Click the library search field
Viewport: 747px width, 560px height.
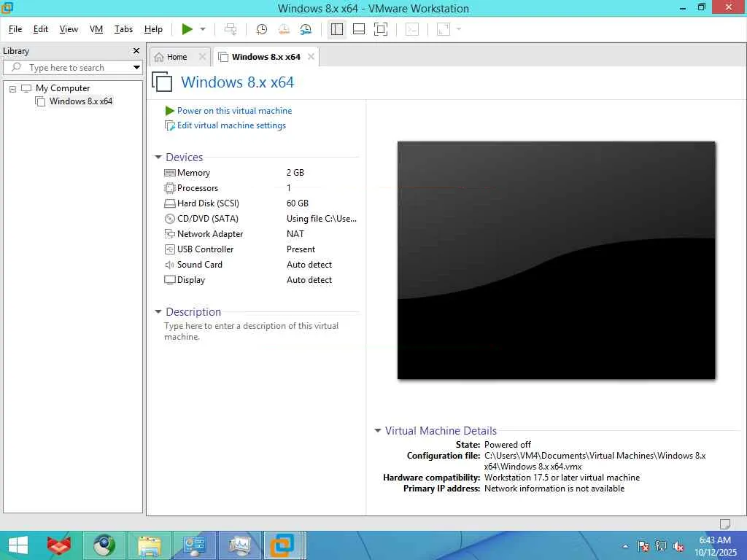[x=71, y=68]
